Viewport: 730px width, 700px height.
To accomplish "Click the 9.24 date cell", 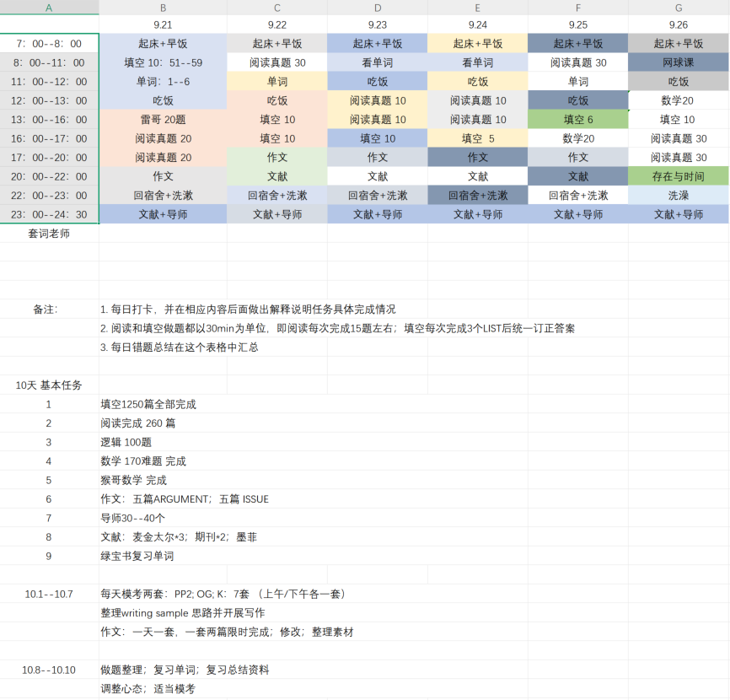I will [478, 24].
